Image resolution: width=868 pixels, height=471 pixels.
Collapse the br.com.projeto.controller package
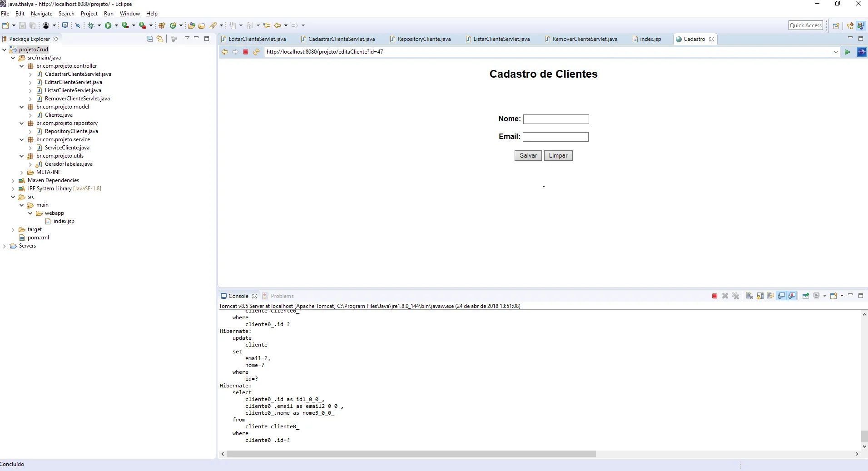point(21,66)
